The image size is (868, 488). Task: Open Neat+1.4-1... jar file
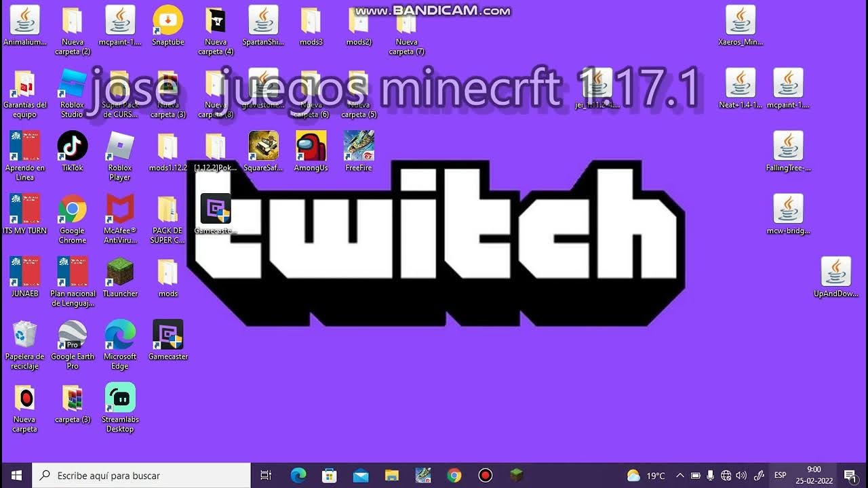(741, 84)
